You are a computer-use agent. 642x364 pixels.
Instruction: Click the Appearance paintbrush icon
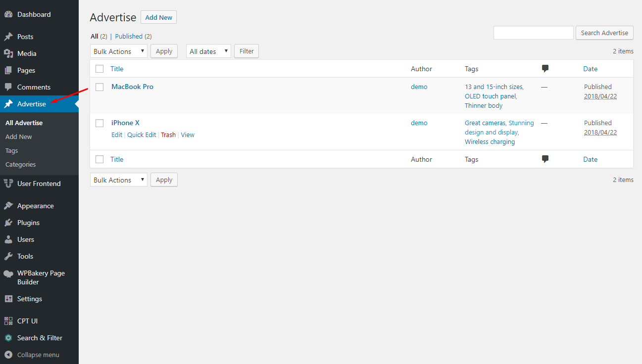8,206
